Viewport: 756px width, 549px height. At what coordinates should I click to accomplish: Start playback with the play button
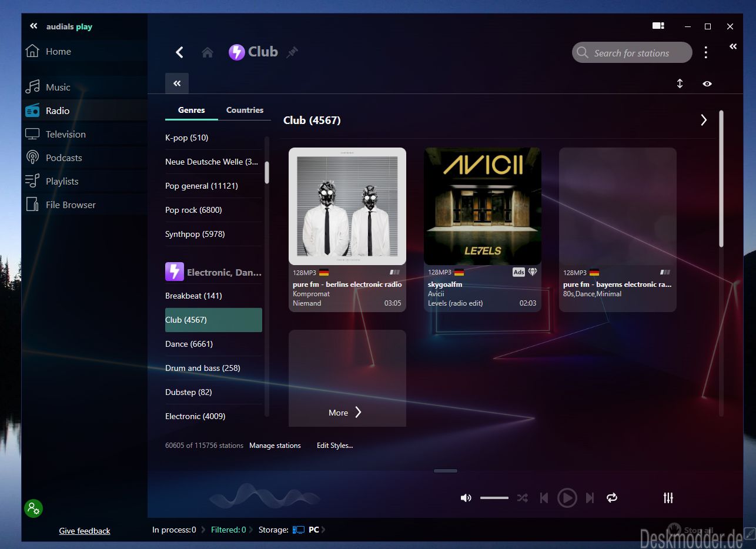[x=567, y=498]
